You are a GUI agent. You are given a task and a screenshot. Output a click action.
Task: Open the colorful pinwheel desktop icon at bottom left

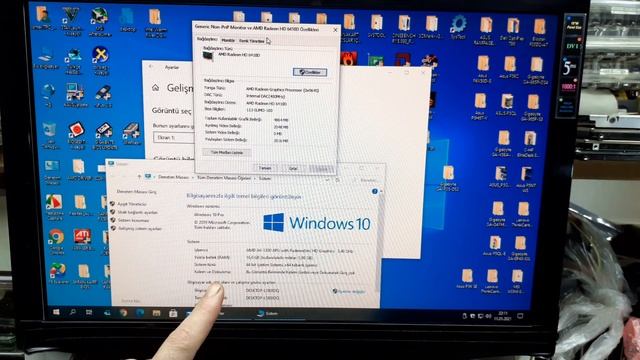pyautogui.click(x=58, y=273)
